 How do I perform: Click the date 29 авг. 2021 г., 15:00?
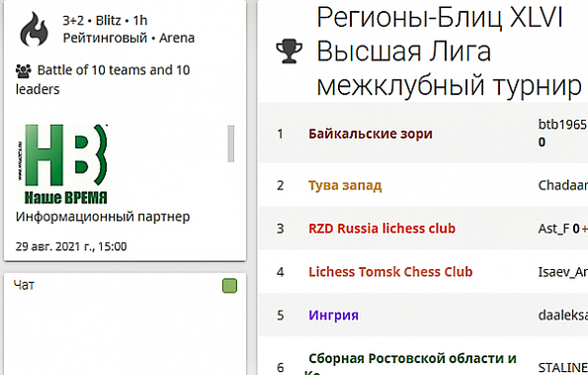71,246
